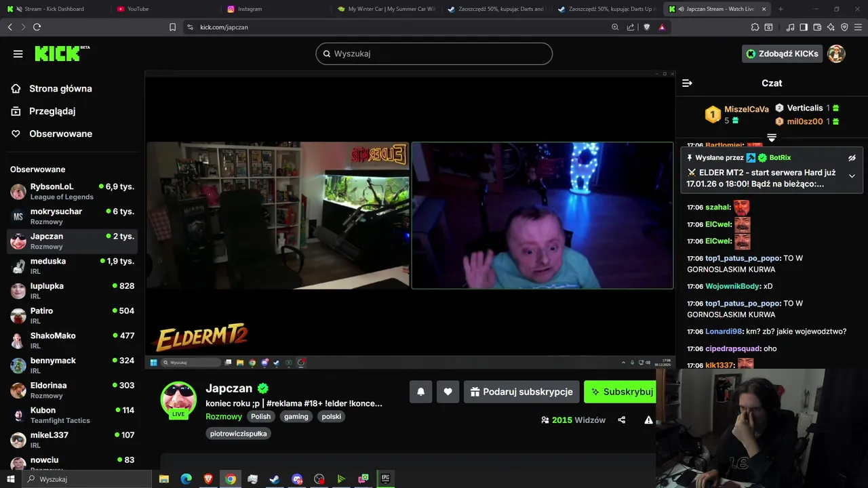Image resolution: width=868 pixels, height=488 pixels.
Task: Share the stream via share icon
Action: [x=622, y=420]
